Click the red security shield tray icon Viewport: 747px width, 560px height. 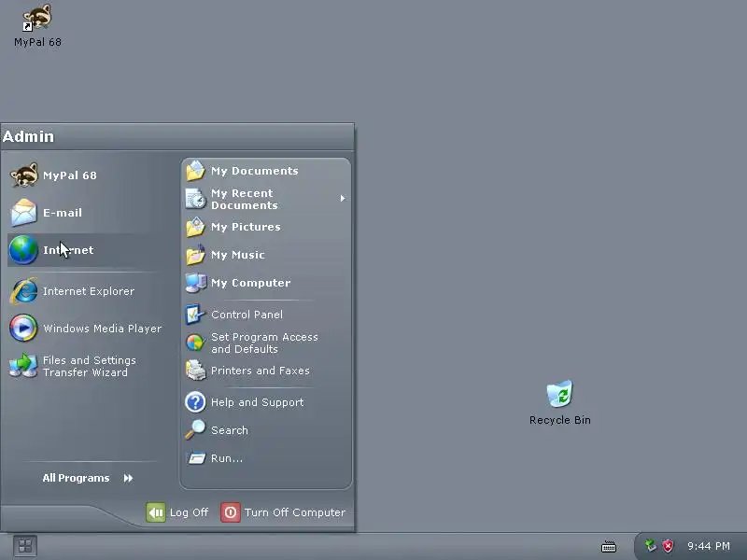[668, 546]
